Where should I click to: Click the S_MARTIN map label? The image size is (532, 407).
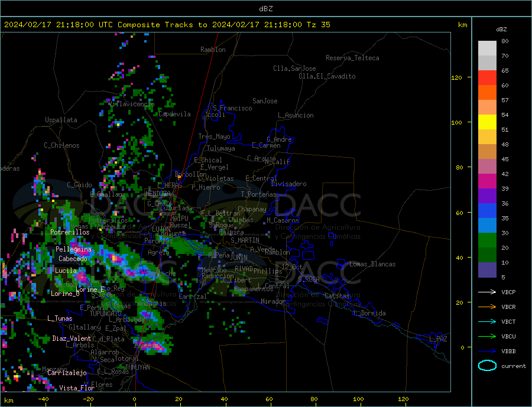tap(245, 240)
